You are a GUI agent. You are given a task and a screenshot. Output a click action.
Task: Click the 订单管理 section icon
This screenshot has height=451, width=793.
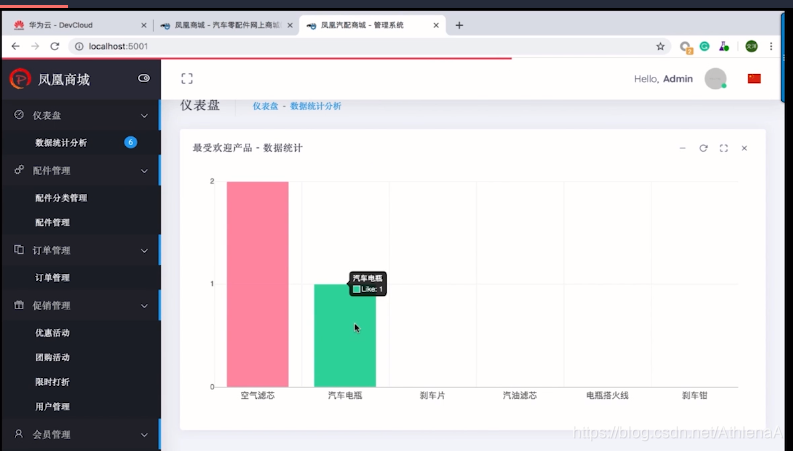pyautogui.click(x=19, y=249)
